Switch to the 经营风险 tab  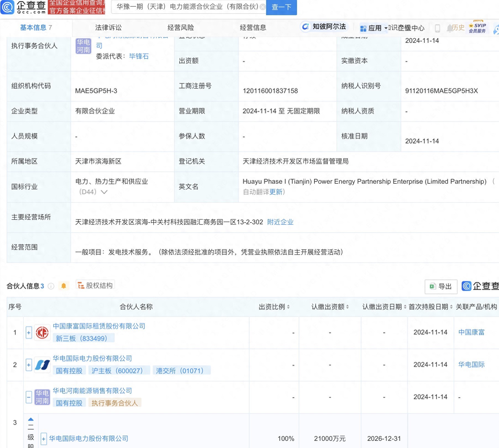[181, 28]
